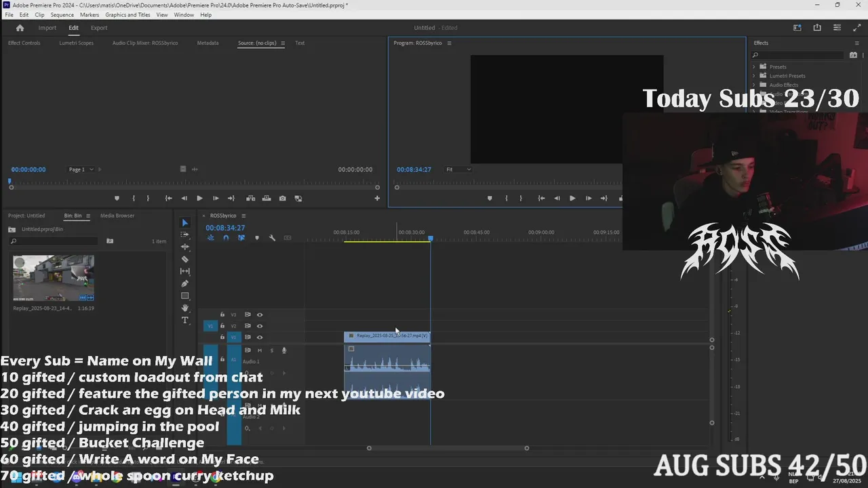Select the Rectangle tool
The width and height of the screenshot is (868, 488).
pos(185,296)
